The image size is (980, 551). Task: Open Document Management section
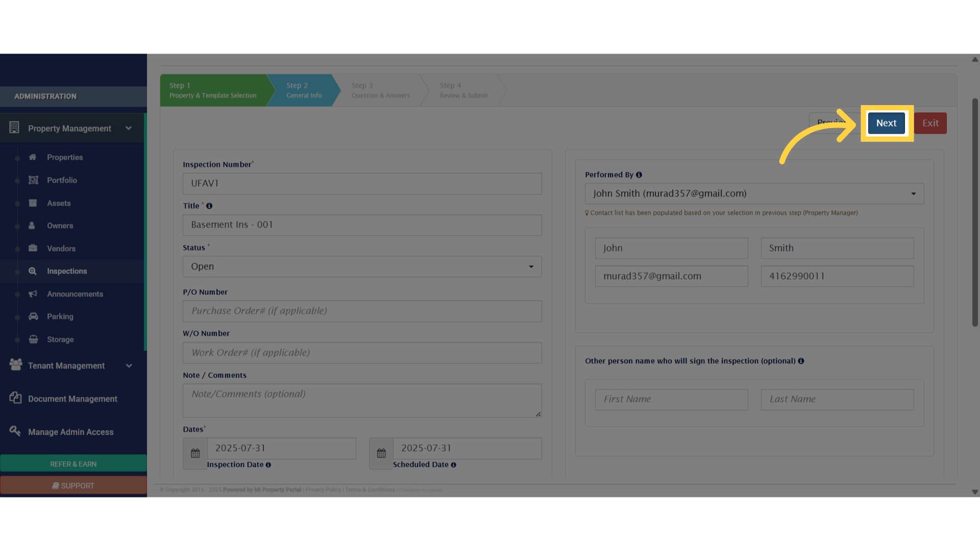72,399
